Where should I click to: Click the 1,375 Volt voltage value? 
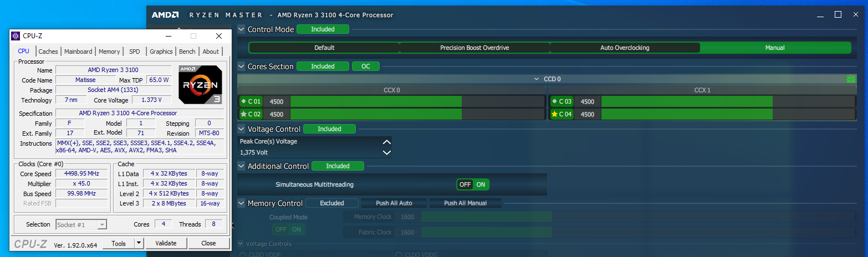coord(254,152)
